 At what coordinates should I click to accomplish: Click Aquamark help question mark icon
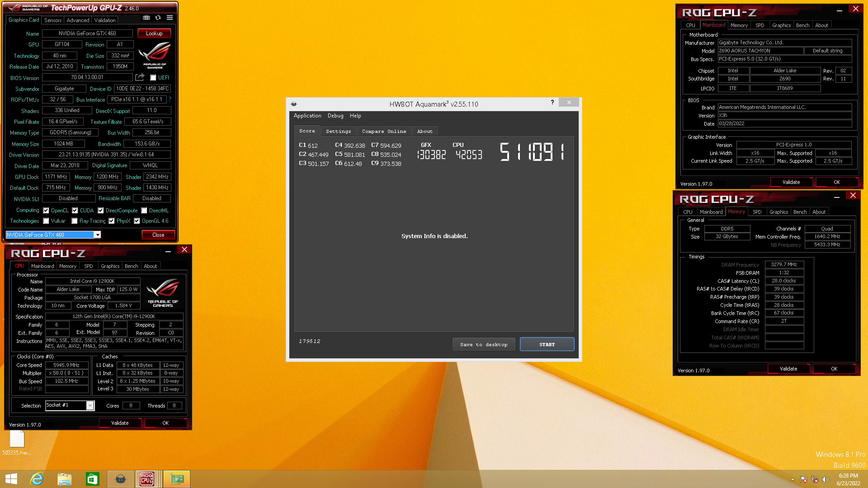(552, 103)
